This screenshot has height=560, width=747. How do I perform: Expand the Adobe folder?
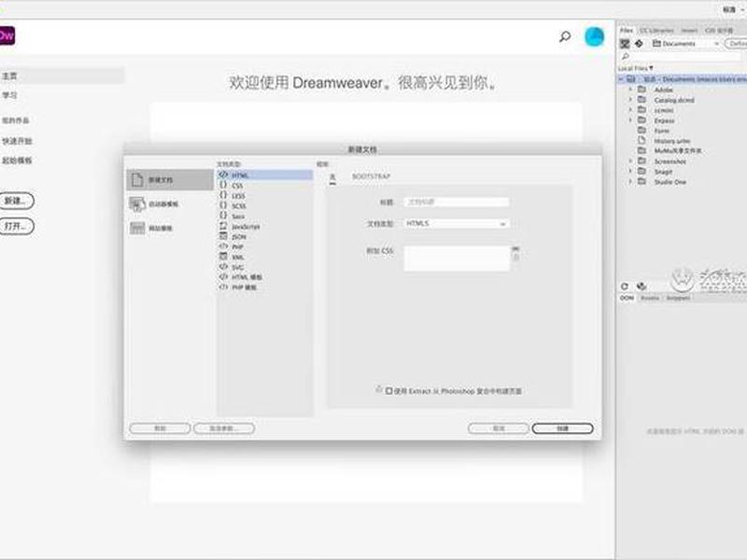[x=629, y=90]
